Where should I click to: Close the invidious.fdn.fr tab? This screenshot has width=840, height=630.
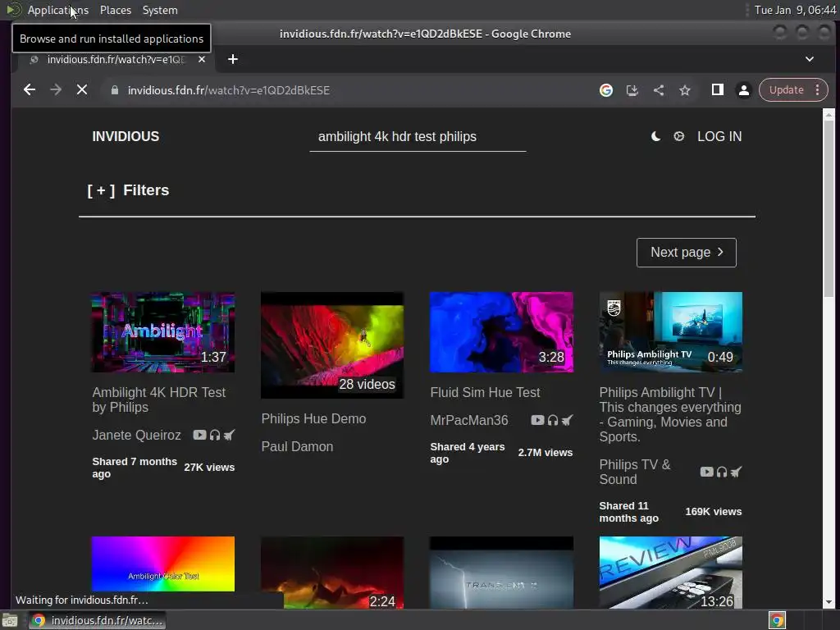tap(202, 59)
